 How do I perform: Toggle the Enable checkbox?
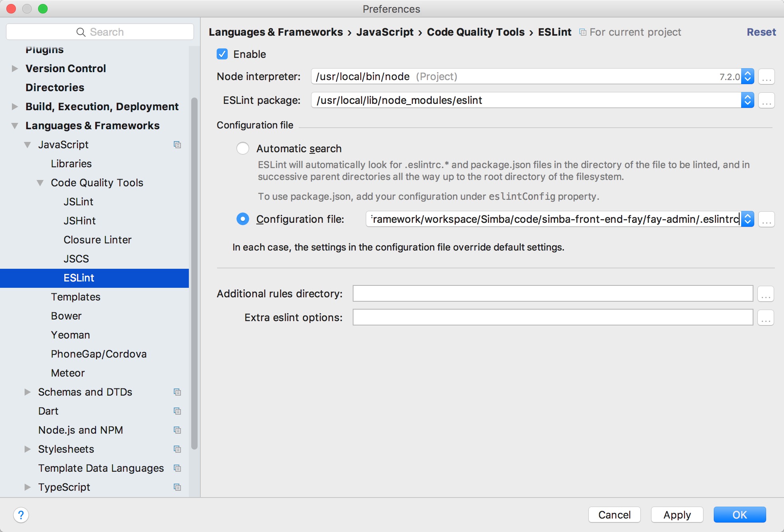pyautogui.click(x=222, y=54)
